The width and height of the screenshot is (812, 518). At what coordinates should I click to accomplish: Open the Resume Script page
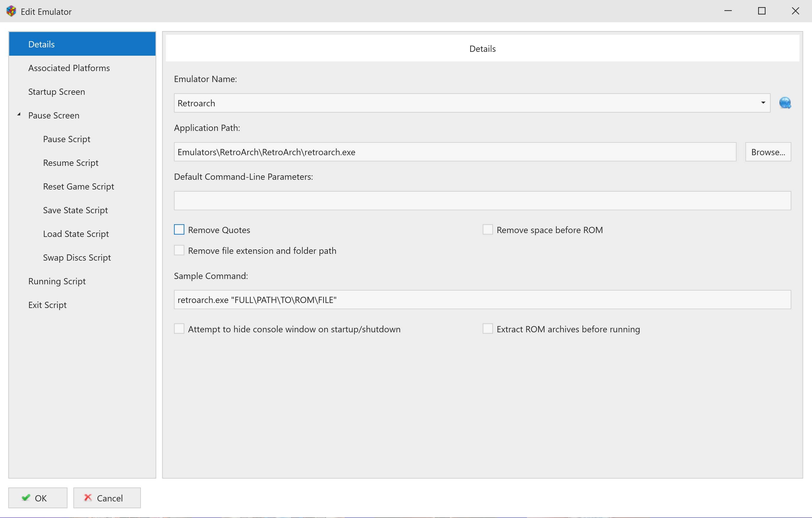tap(82, 163)
